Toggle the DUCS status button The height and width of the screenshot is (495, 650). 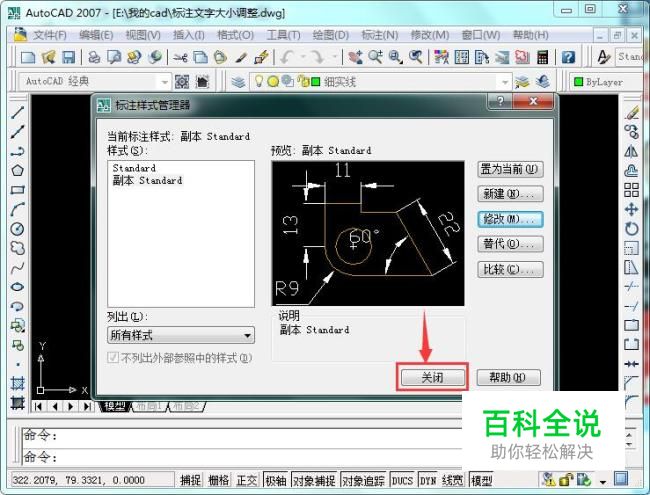coord(402,480)
